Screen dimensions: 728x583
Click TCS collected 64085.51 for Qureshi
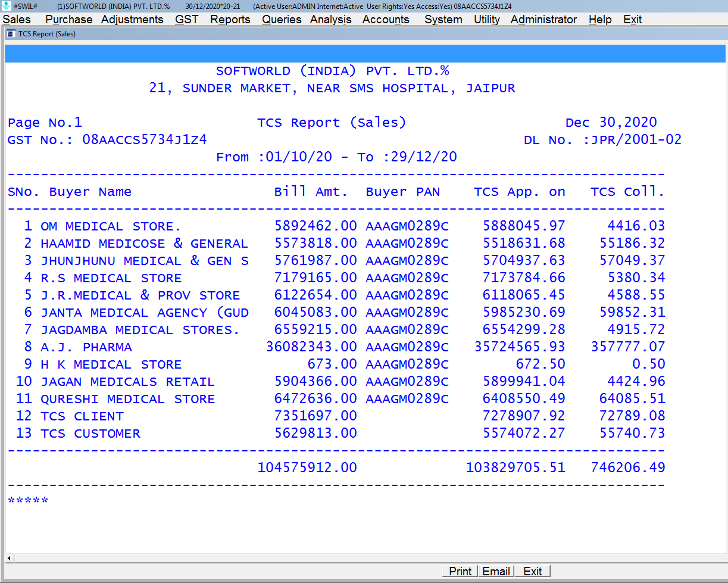[x=632, y=399]
